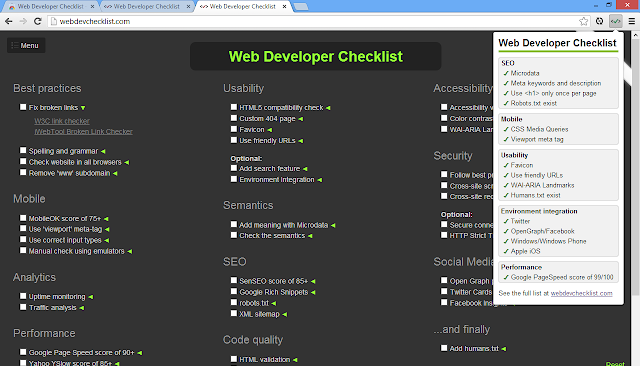
Task: Check Use 'viewport' meta-tag box
Action: click(x=23, y=229)
